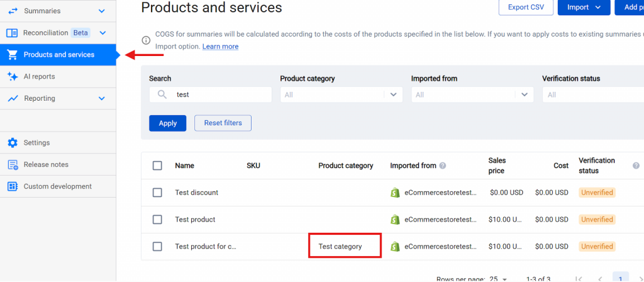The width and height of the screenshot is (644, 282).
Task: Toggle the select-all checkbox in table header
Action: coord(157,166)
